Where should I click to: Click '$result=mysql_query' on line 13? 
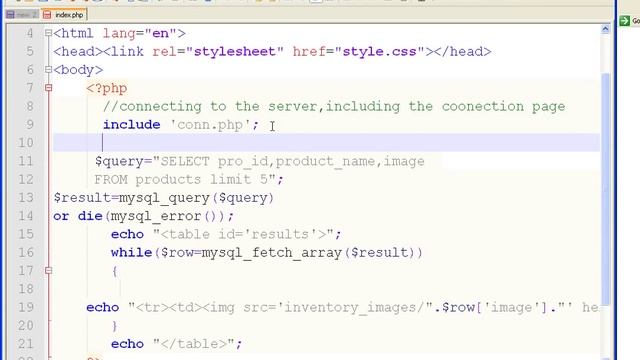point(131,198)
